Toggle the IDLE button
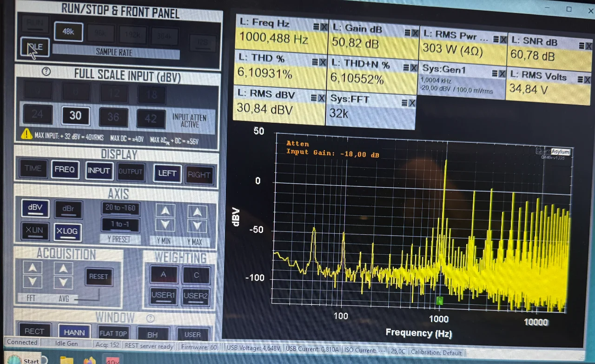Image resolution: width=595 pixels, height=364 pixels. click(x=35, y=47)
